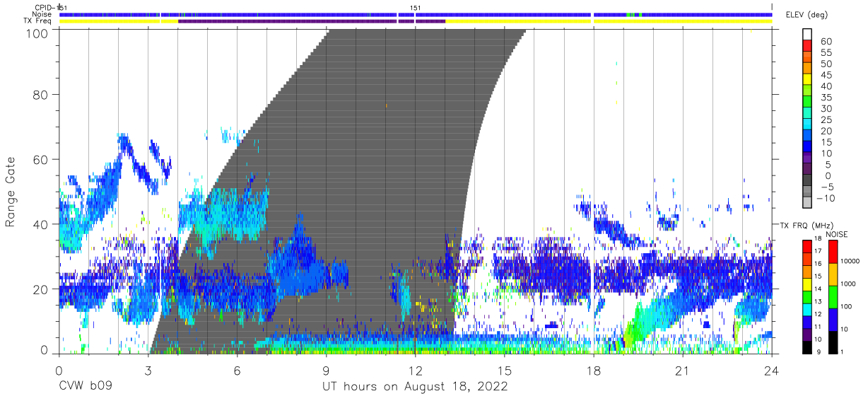Click the '6' hour tick on the time axis
The width and height of the screenshot is (868, 401).
pyautogui.click(x=237, y=370)
